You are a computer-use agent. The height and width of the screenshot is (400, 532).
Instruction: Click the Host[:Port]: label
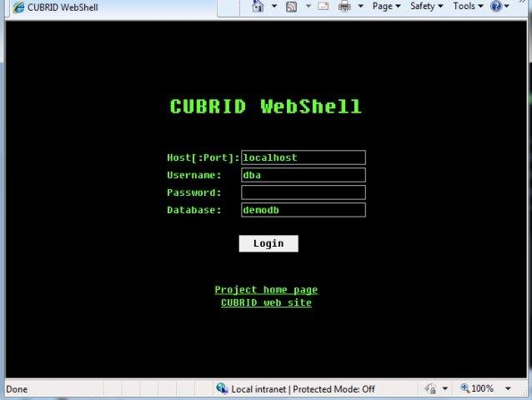[203, 157]
